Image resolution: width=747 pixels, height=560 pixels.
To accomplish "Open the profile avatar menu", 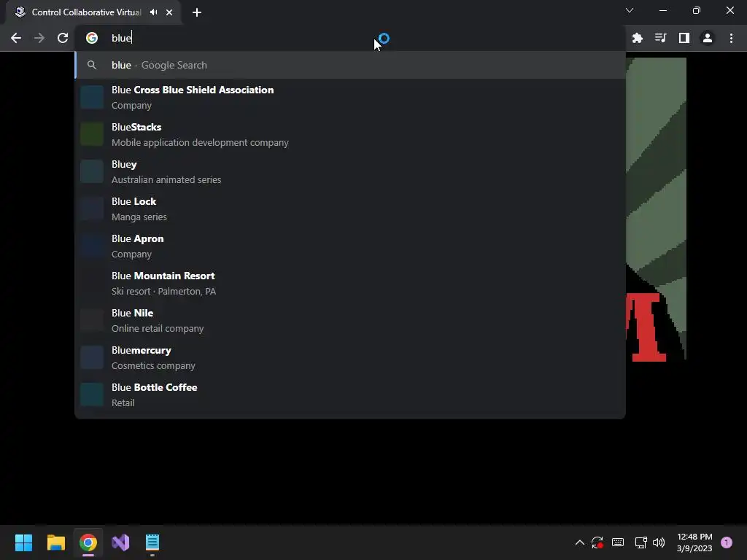I will point(708,38).
